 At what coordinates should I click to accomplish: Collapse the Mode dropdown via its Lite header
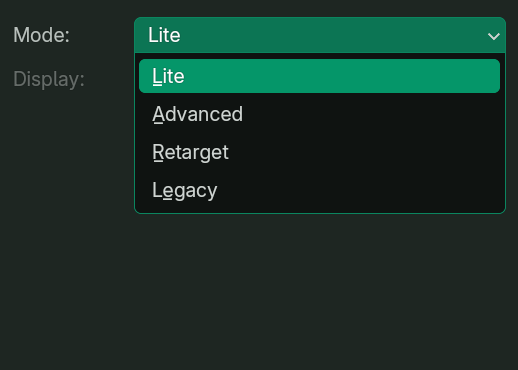point(320,35)
